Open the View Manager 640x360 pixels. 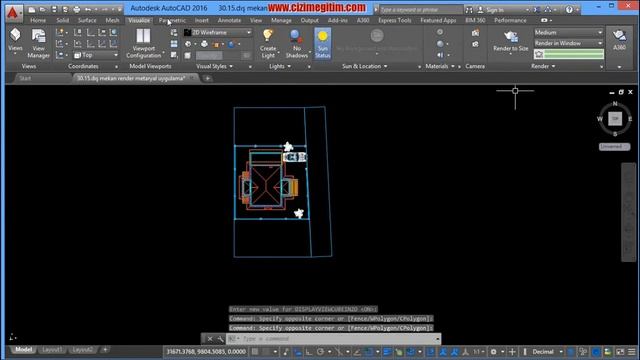38,43
